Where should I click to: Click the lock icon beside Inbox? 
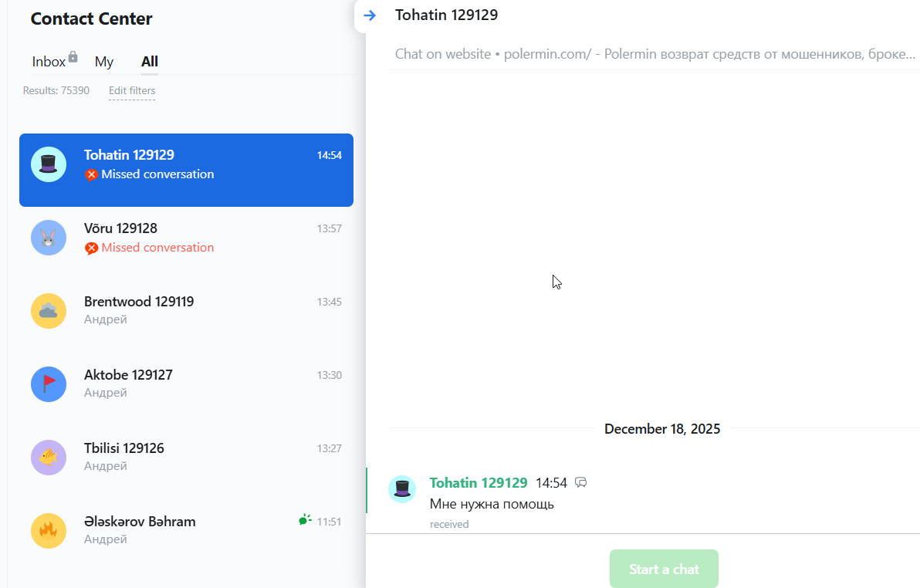point(73,56)
